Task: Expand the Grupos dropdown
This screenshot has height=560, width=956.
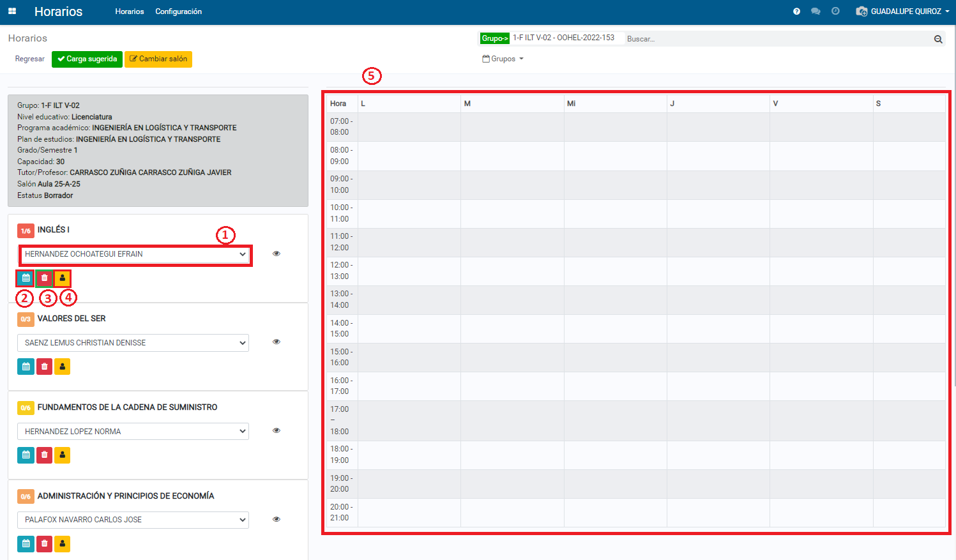Action: (503, 59)
